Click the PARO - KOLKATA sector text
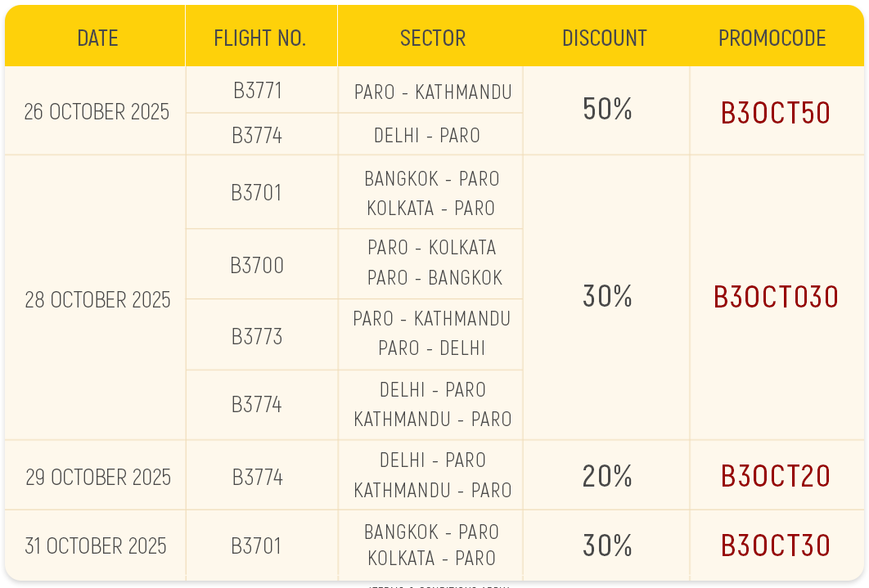869x588 pixels. click(432, 247)
